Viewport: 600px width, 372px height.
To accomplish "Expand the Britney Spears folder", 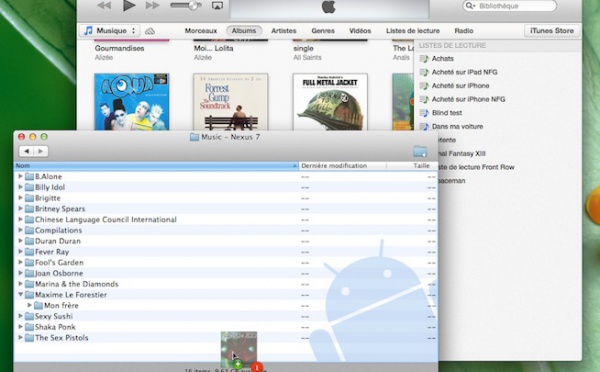I will coord(20,209).
